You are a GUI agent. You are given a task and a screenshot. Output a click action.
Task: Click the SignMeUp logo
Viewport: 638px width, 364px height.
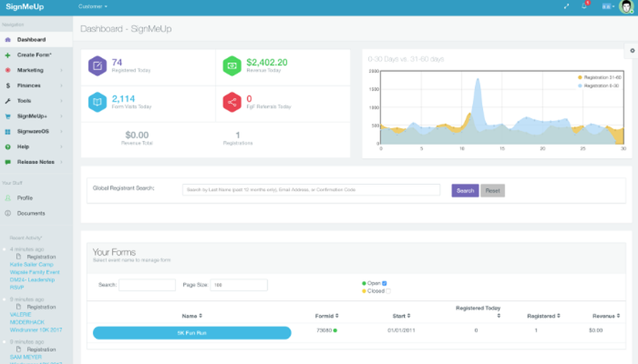(x=25, y=6)
